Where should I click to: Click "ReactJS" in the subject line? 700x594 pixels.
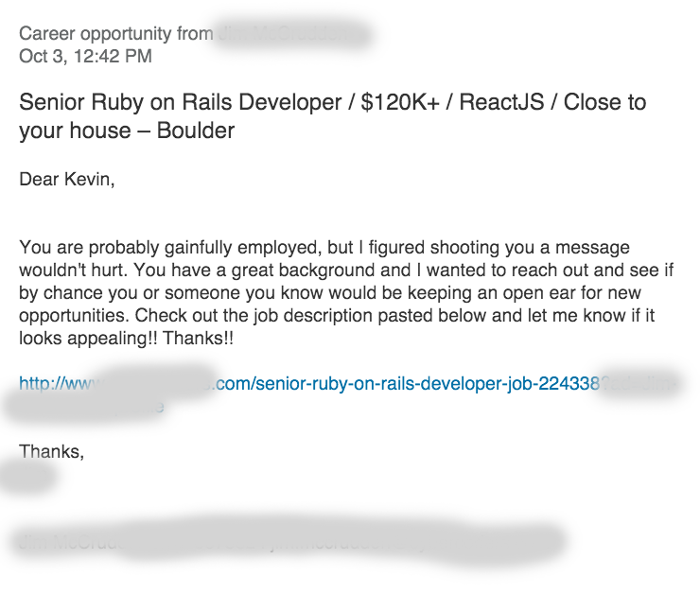(x=501, y=102)
